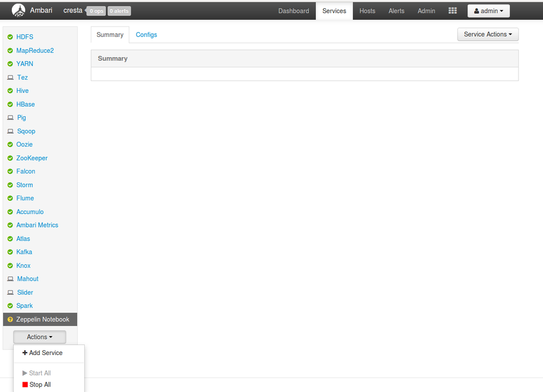
Task: Go to the Hosts menu item
Action: point(367,11)
